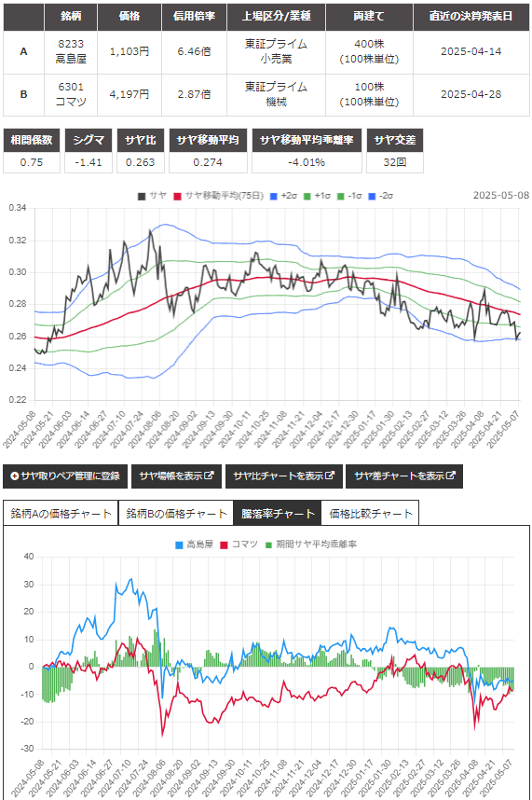
Task: Toggle -1σ green legend swatch
Action: 340,196
